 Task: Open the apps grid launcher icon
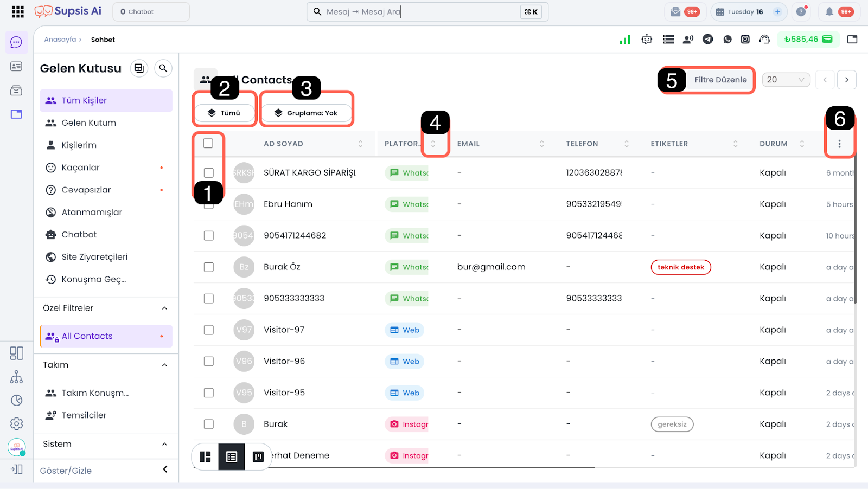coord(17,11)
